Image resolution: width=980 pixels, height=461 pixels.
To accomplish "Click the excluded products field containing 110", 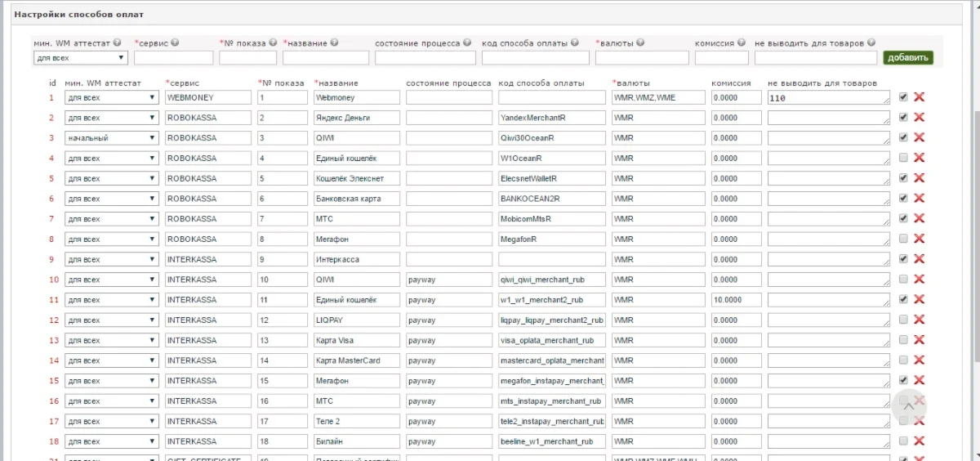I will (x=828, y=97).
